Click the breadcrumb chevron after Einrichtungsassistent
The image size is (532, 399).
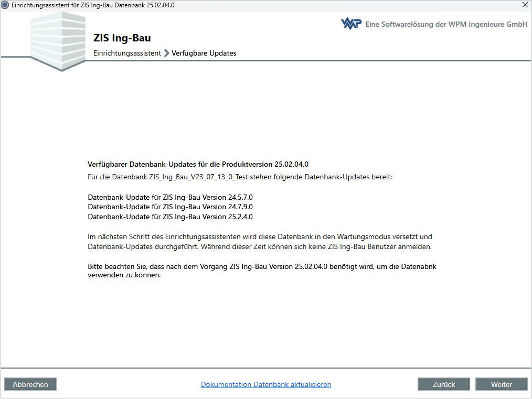167,53
